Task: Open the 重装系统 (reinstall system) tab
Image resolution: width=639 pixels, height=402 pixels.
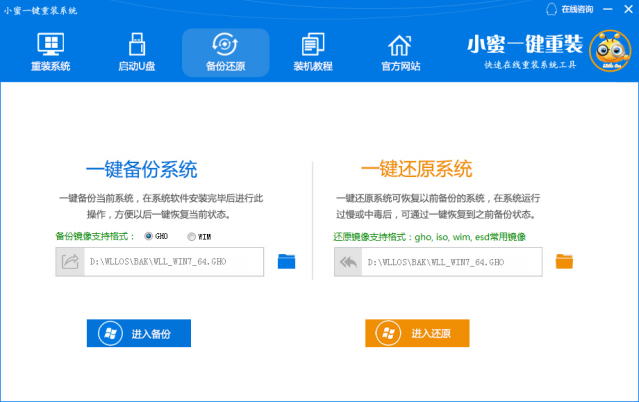Action: coord(50,53)
